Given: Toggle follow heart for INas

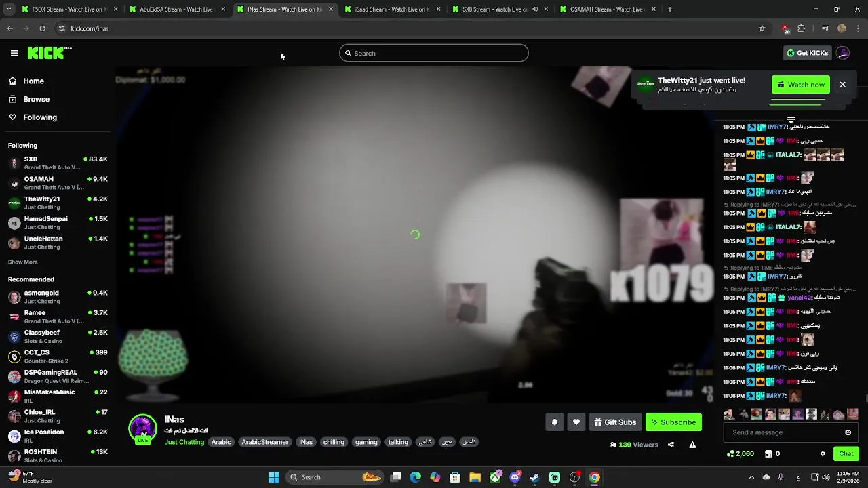Looking at the screenshot, I should 576,422.
